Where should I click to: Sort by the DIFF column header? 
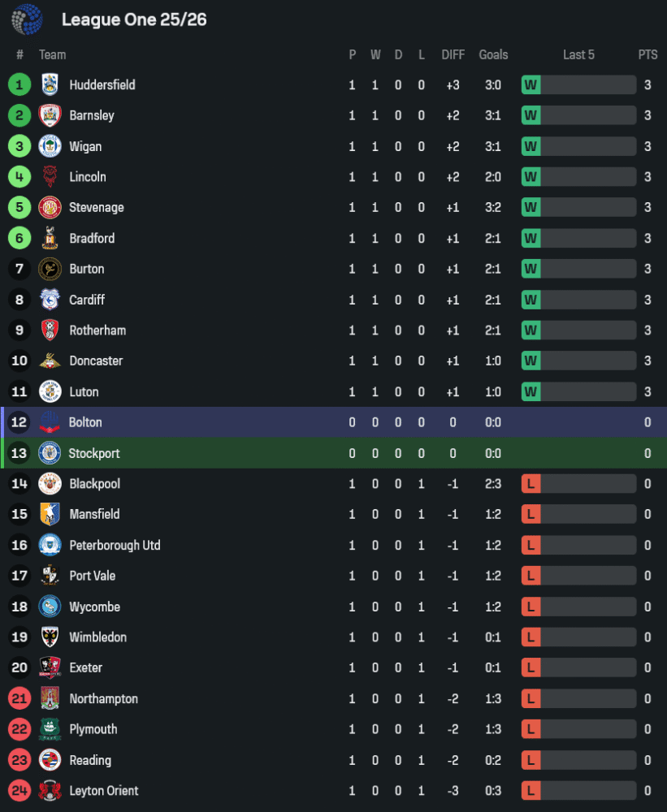453,54
